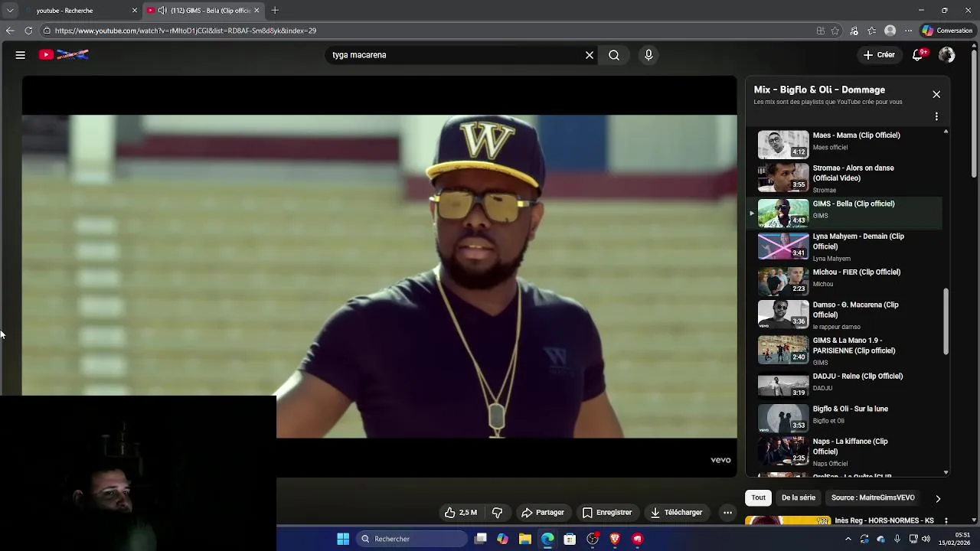Open browser favorites list
Viewport: 980px width, 551px height.
(872, 31)
